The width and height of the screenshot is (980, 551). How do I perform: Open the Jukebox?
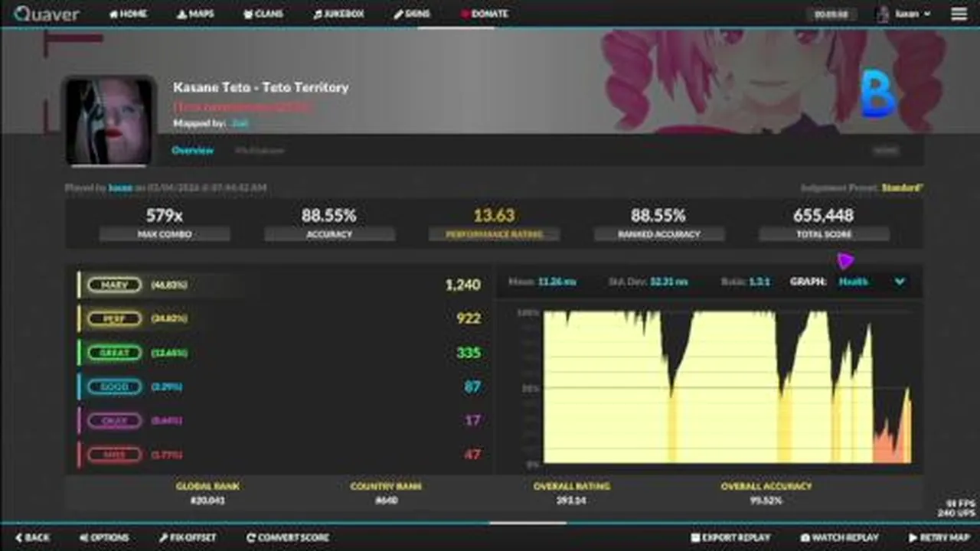pos(338,14)
